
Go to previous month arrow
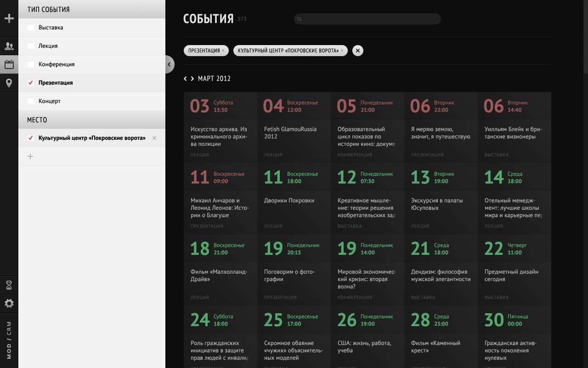coord(185,79)
